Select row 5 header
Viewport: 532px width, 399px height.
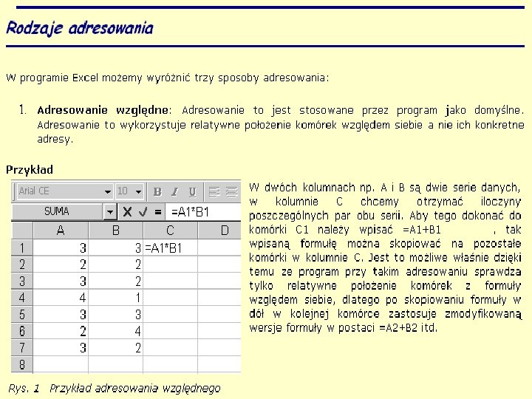tap(22, 314)
